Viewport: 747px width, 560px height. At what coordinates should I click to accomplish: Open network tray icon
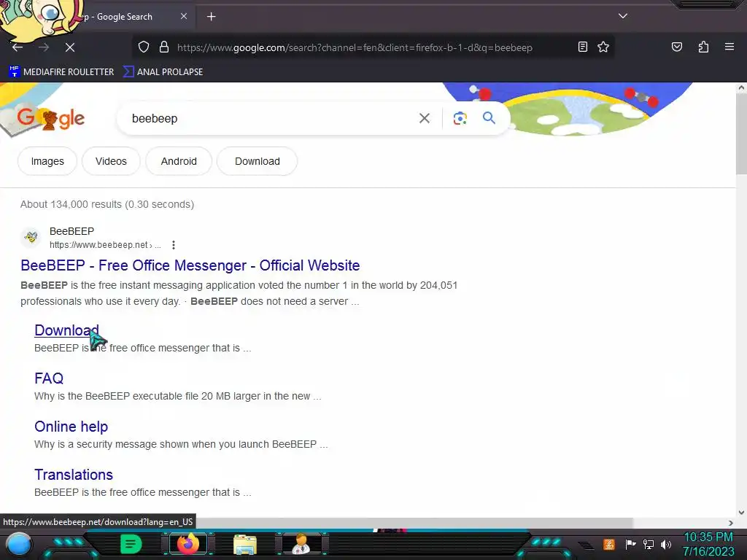(649, 544)
